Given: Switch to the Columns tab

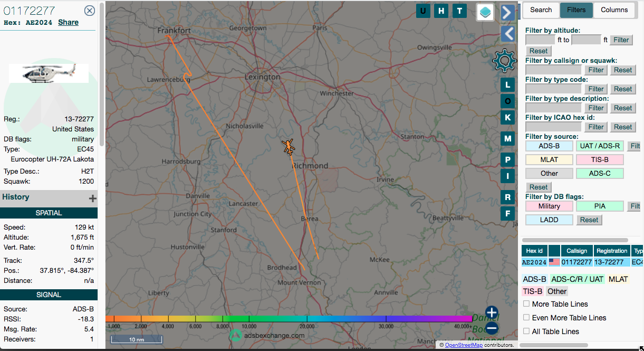Looking at the screenshot, I should pos(614,10).
